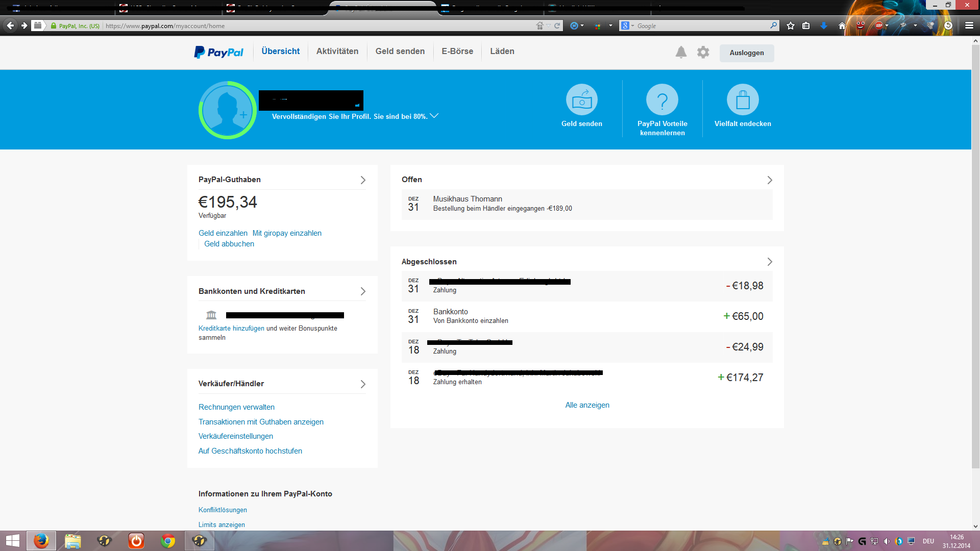The height and width of the screenshot is (551, 980).
Task: Click the Ausloggen button
Action: click(x=746, y=53)
